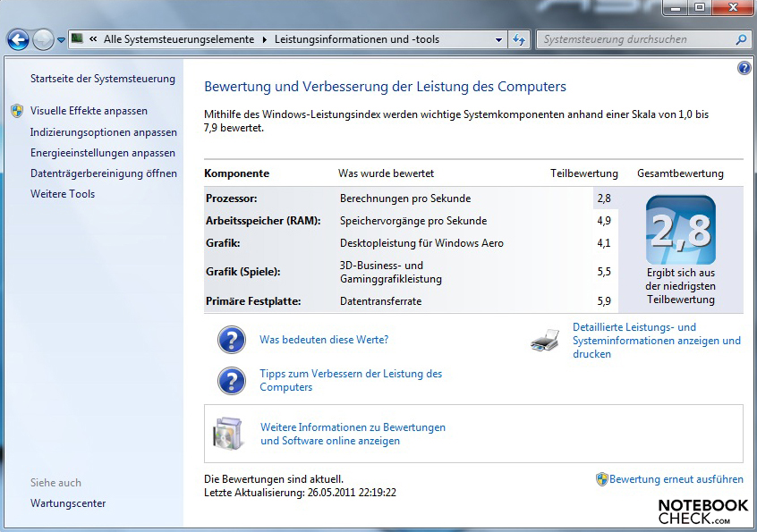Open 'Tipps zum Verbessern der Leistung' link

tap(351, 381)
